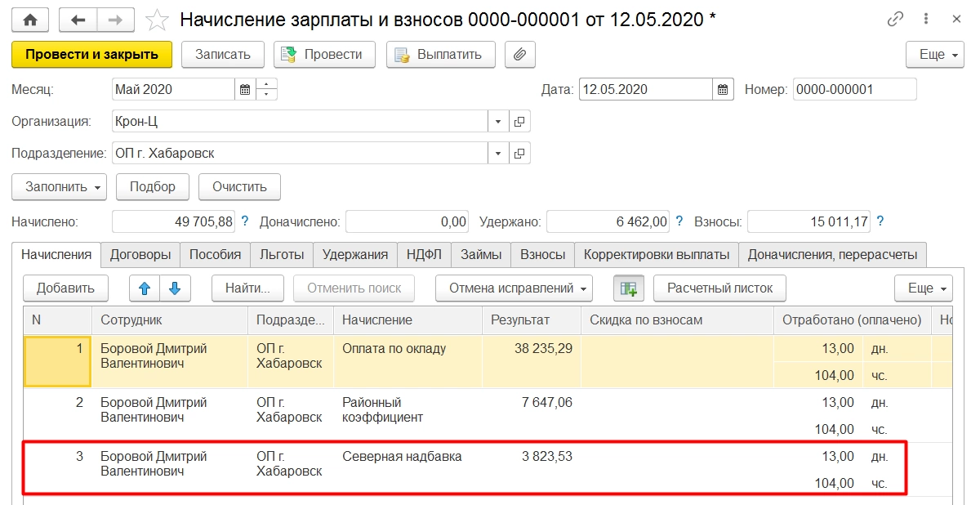Copy link to document chain icon

(x=895, y=19)
